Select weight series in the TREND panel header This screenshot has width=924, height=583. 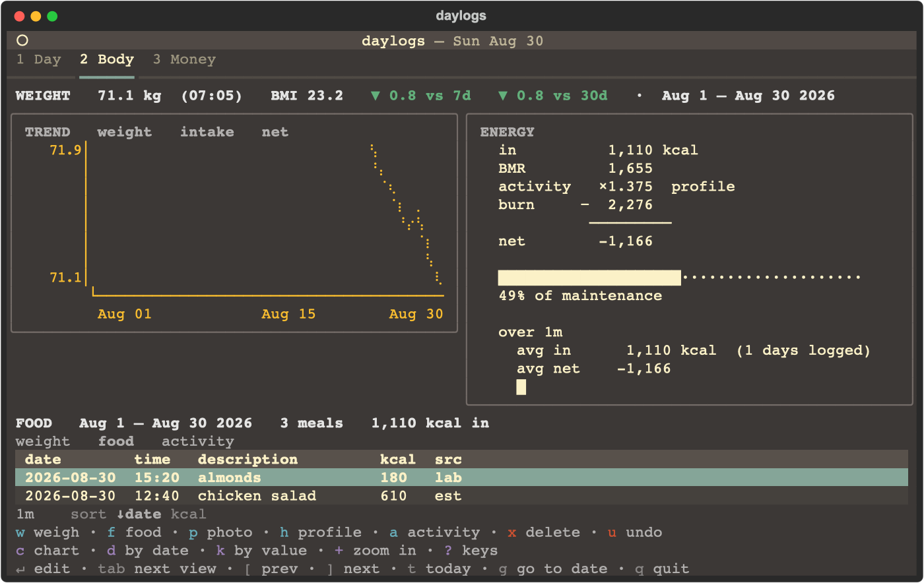point(125,132)
